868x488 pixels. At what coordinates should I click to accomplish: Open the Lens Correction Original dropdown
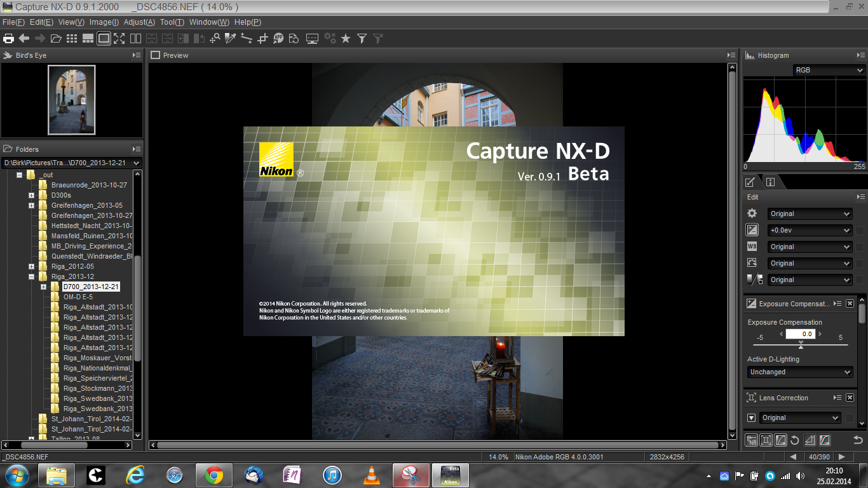[800, 418]
